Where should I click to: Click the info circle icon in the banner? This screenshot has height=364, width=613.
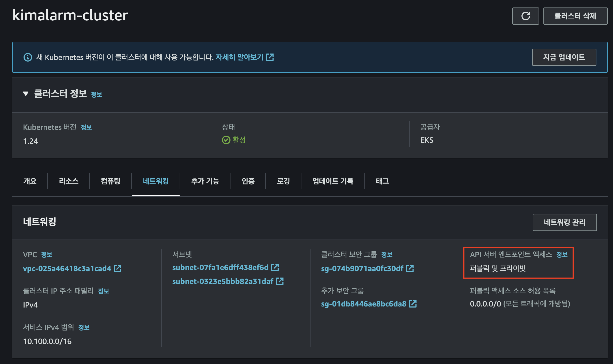[28, 57]
